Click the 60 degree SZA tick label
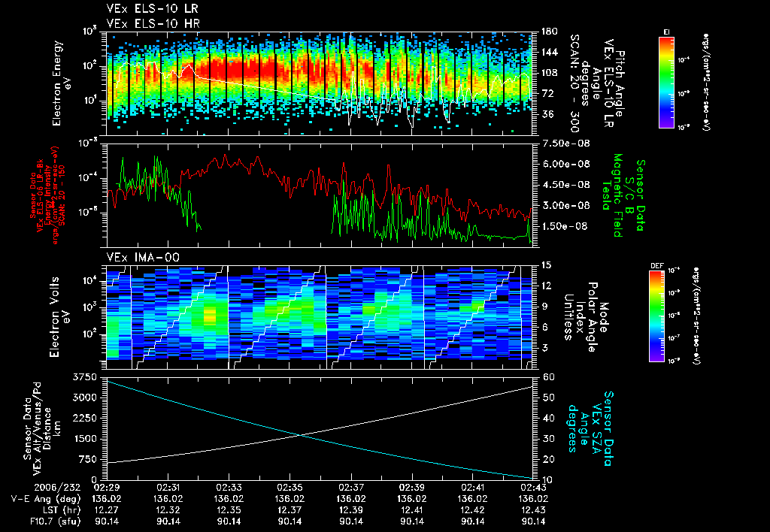Image resolution: width=770 pixels, height=532 pixels. click(548, 377)
